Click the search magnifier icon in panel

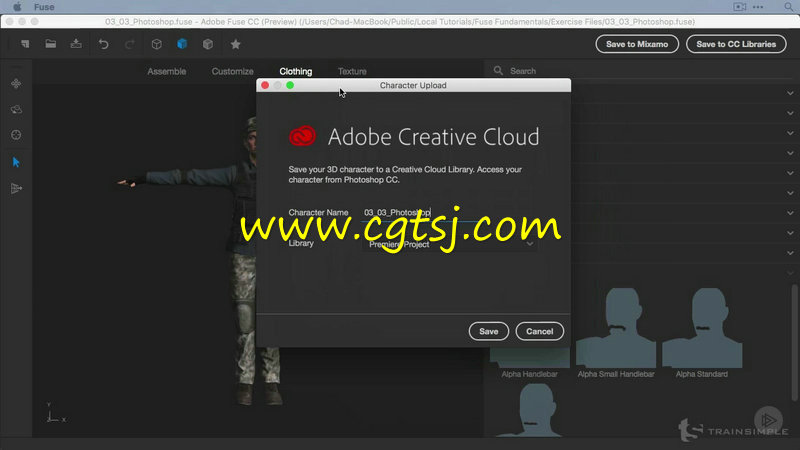pyautogui.click(x=498, y=70)
